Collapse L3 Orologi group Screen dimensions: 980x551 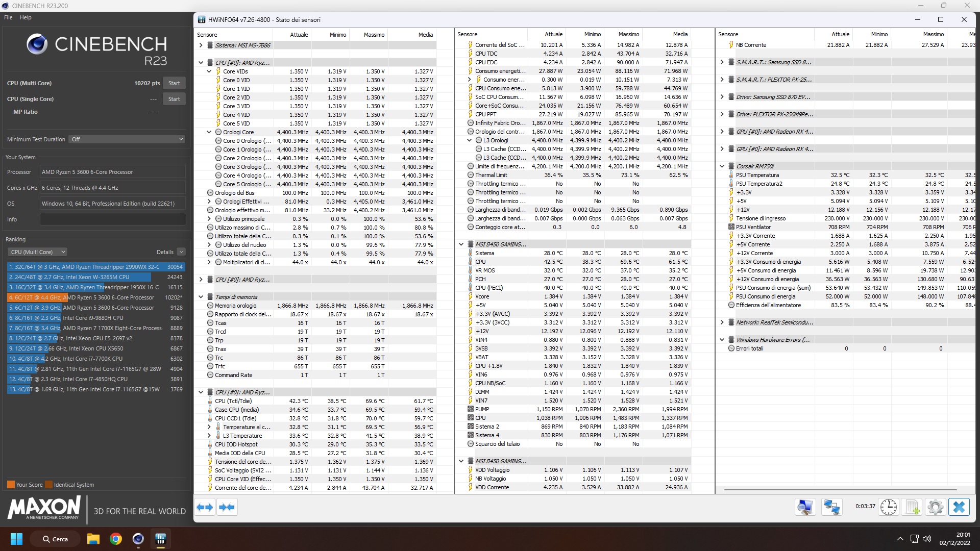[x=469, y=140]
